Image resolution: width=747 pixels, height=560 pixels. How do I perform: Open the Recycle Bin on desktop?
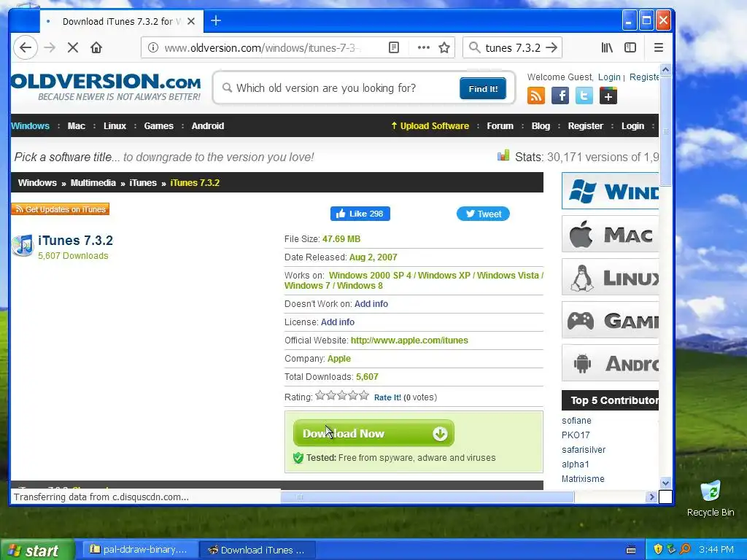pos(711,498)
